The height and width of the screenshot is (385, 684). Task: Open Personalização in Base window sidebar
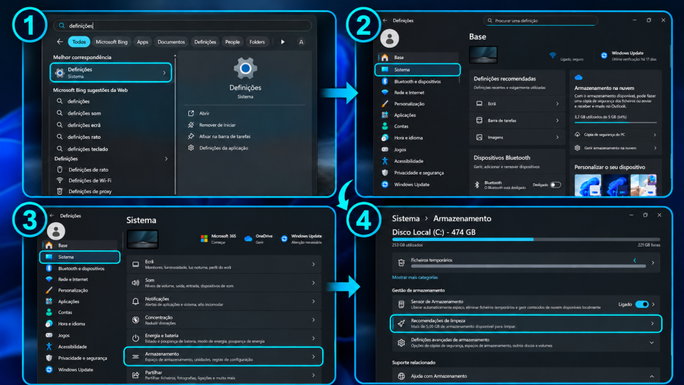[x=409, y=104]
